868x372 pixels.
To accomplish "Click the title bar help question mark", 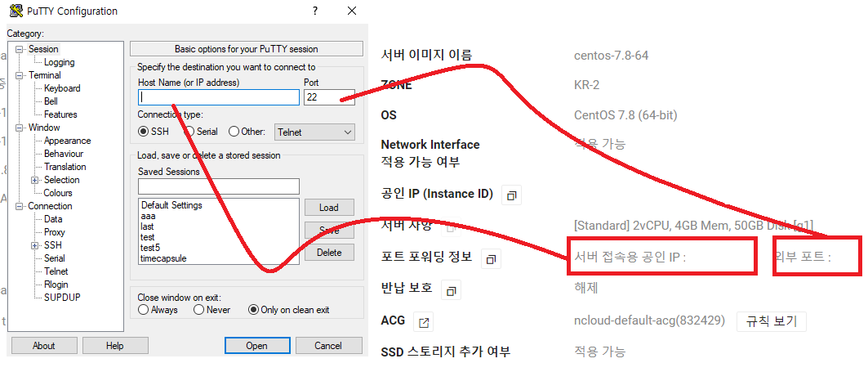I will [315, 11].
